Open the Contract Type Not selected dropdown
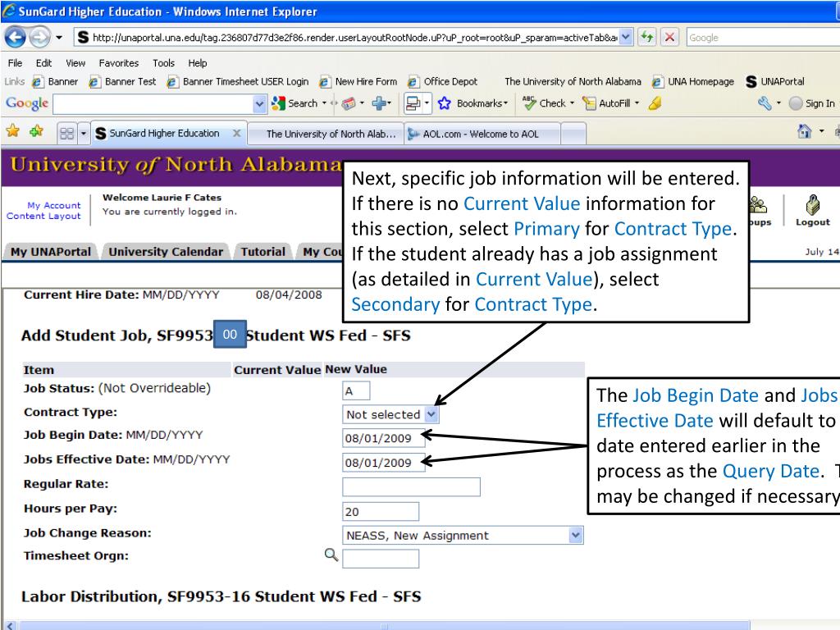Screen dimensions: 840x630 coord(390,414)
